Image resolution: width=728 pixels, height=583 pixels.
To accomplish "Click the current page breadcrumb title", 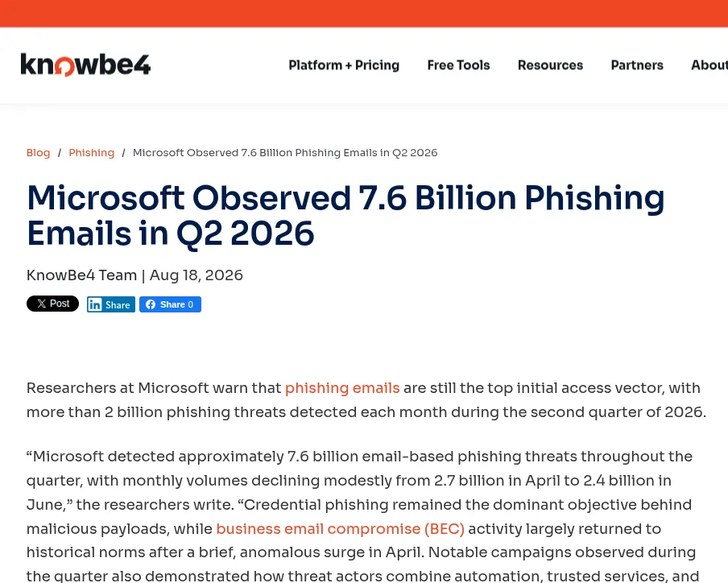I will pos(285,153).
